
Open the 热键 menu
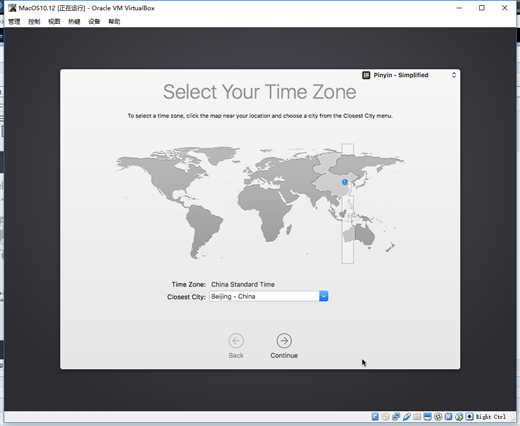click(x=74, y=21)
